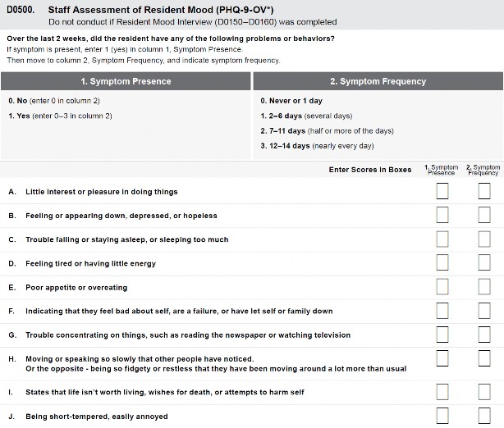Click 'Being short-tempered, easily annoyed' text

click(x=97, y=417)
